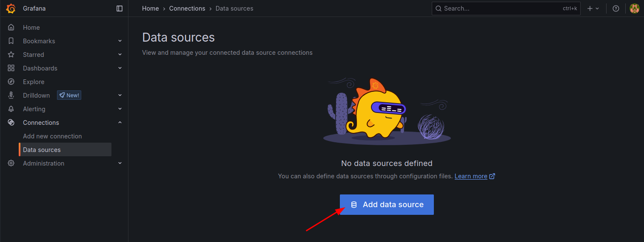Image resolution: width=644 pixels, height=242 pixels.
Task: Click the Home house icon in sidebar
Action: click(x=11, y=28)
